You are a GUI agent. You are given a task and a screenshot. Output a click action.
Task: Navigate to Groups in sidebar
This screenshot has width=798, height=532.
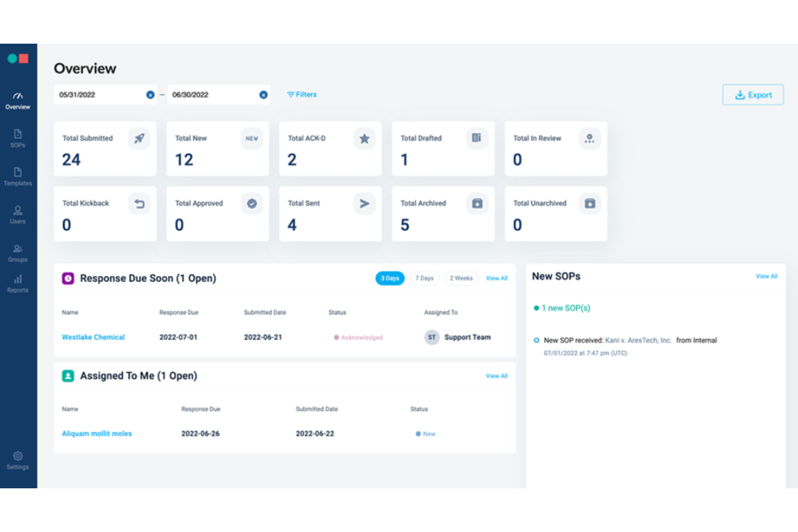coord(18,253)
